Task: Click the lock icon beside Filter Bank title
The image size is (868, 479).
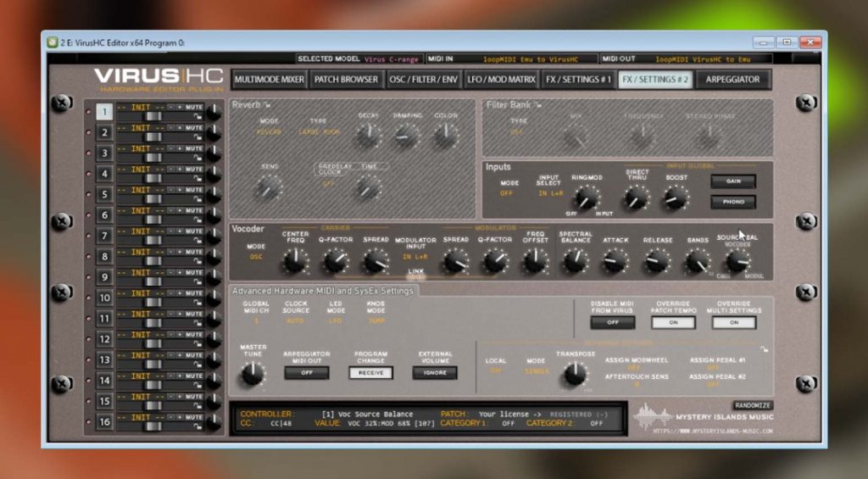Action: (x=537, y=104)
